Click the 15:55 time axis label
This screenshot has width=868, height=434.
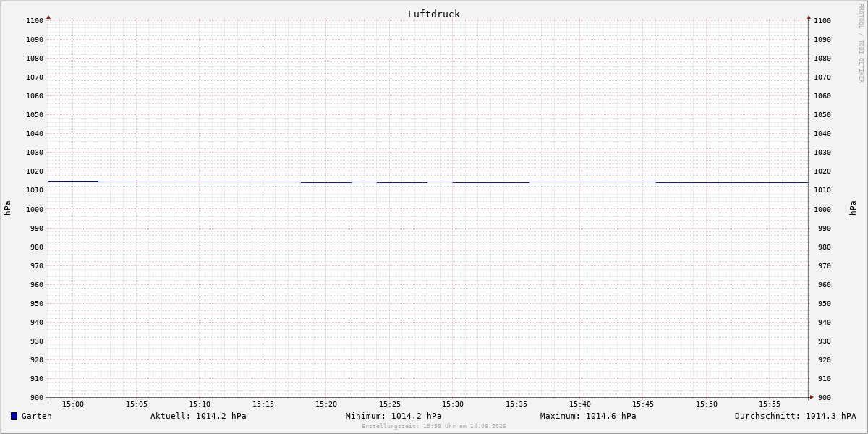click(770, 404)
